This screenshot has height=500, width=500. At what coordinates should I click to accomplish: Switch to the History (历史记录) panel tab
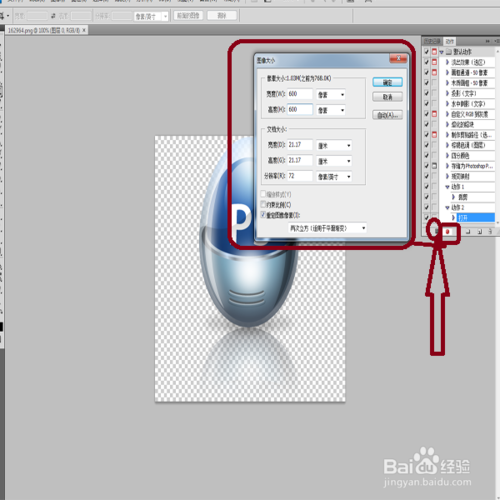click(432, 41)
